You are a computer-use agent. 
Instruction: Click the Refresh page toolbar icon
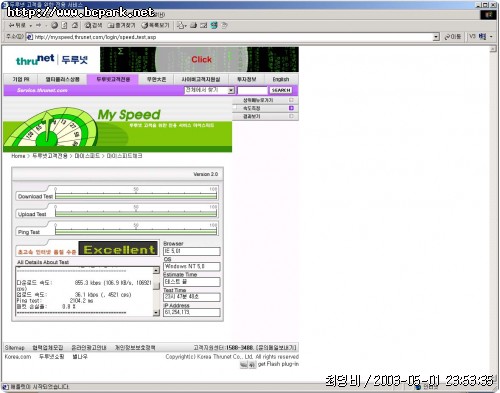pyautogui.click(x=64, y=25)
